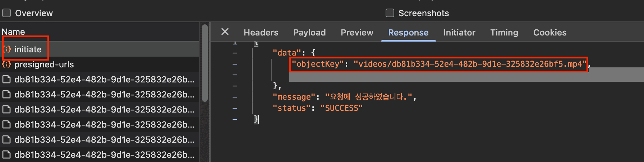Open the Payload tab
This screenshot has width=644, height=162.
pyautogui.click(x=309, y=33)
